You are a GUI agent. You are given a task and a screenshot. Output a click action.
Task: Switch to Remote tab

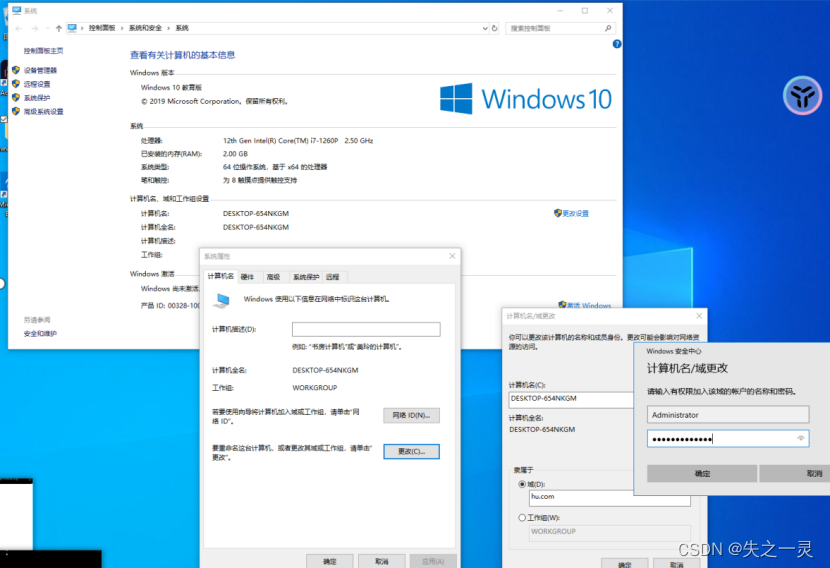point(332,277)
